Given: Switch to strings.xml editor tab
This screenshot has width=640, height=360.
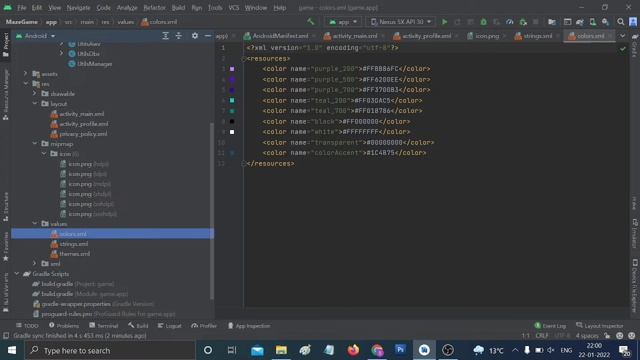Looking at the screenshot, I should click(x=538, y=36).
